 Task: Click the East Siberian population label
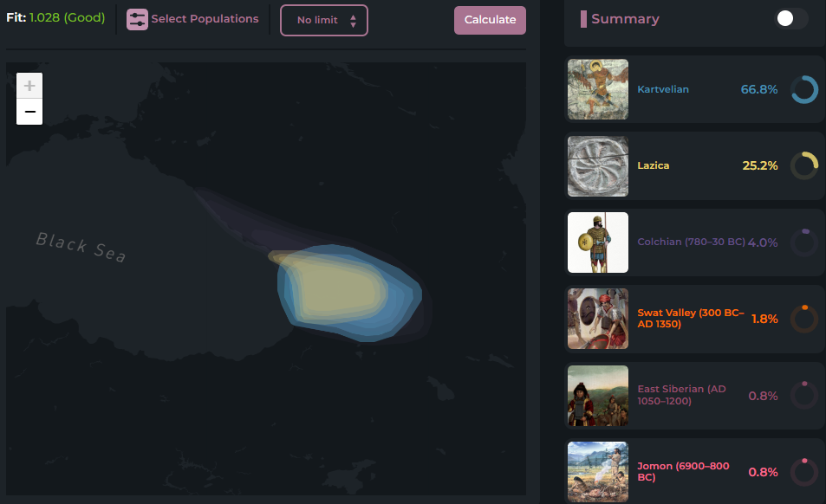681,396
